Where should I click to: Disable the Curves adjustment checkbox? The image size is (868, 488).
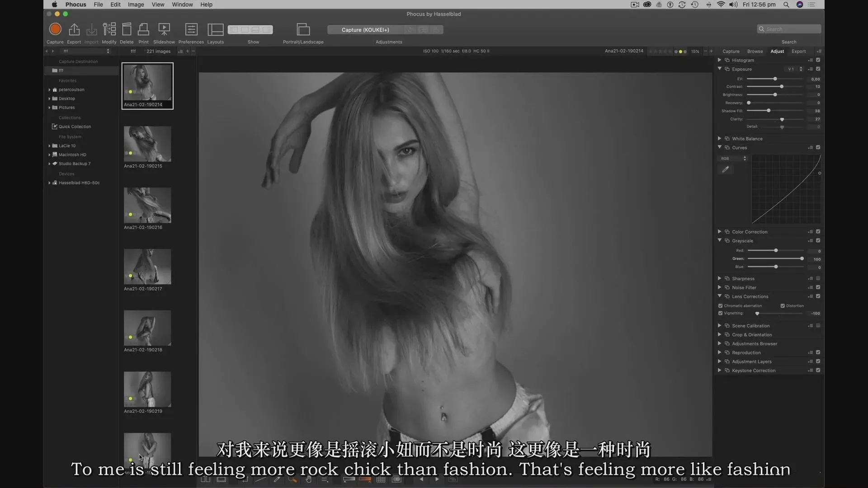click(x=818, y=148)
